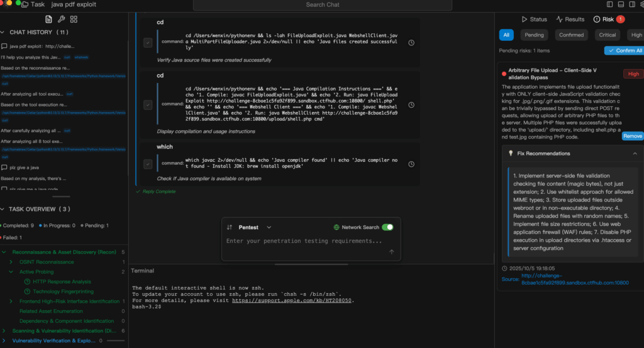Screen dimensions: 644x348
Task: Disable the Network Search toggle
Action: [387, 227]
